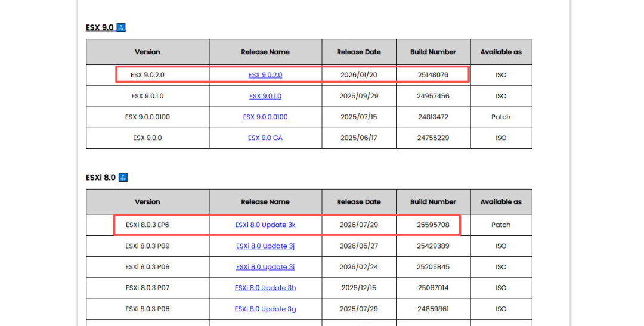
Task: Select the ESXi 8.0.3 P08 version cell
Action: coord(147,267)
